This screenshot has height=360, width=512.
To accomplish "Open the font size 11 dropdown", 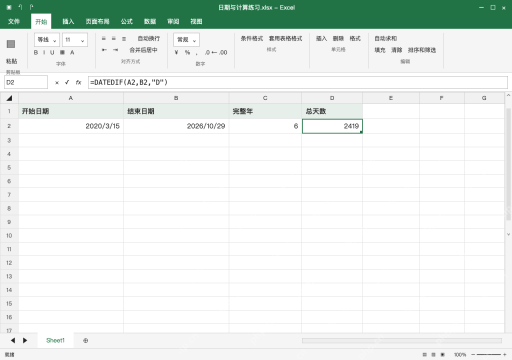I will tap(75, 40).
